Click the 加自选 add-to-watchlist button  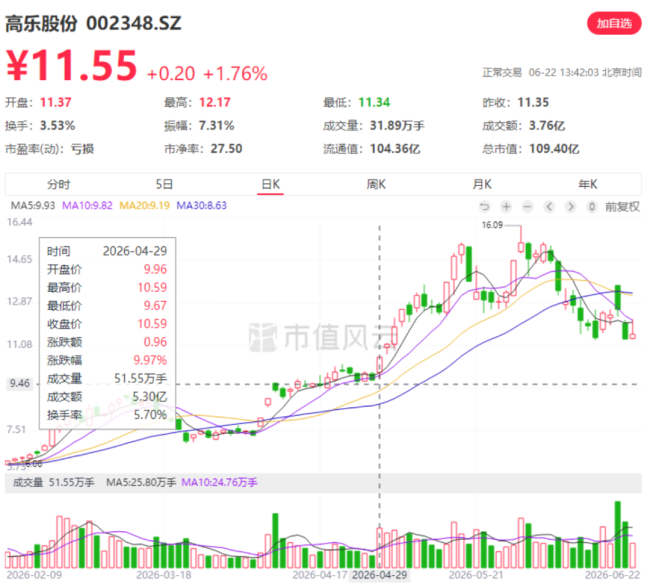614,24
